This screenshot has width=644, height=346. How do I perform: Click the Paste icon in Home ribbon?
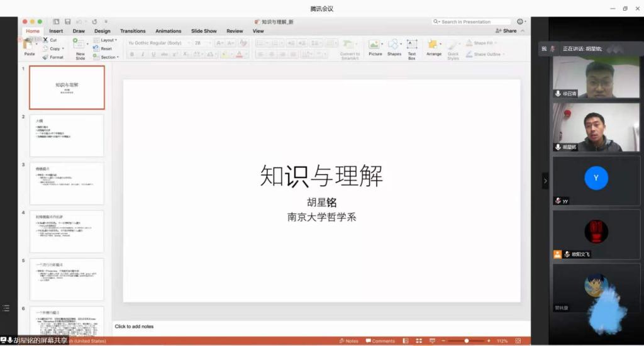(x=29, y=44)
